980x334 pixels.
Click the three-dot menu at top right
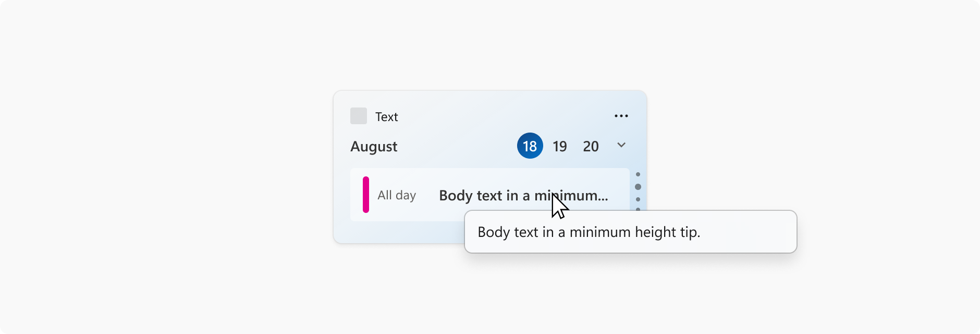621,115
